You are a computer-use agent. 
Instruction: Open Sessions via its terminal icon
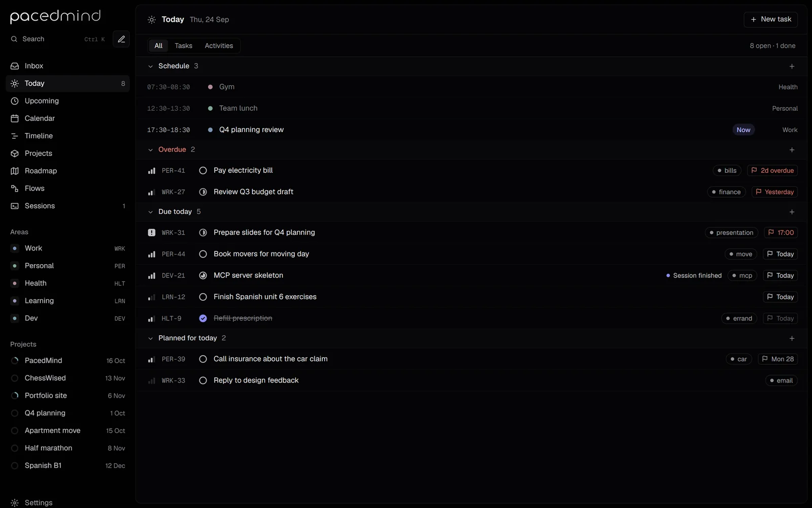tap(15, 206)
